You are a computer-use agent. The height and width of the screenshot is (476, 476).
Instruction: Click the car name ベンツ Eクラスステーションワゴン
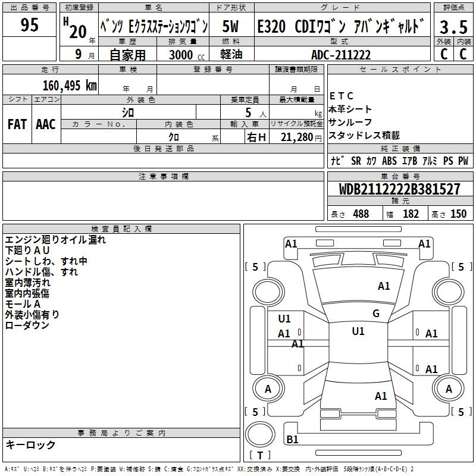154,26
